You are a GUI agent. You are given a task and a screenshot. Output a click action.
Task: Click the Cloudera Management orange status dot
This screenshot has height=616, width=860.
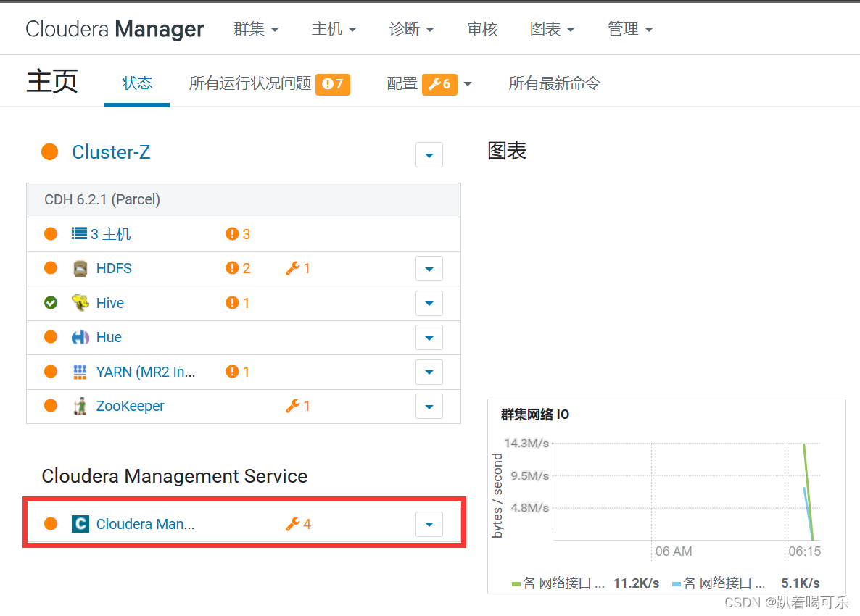click(x=51, y=523)
